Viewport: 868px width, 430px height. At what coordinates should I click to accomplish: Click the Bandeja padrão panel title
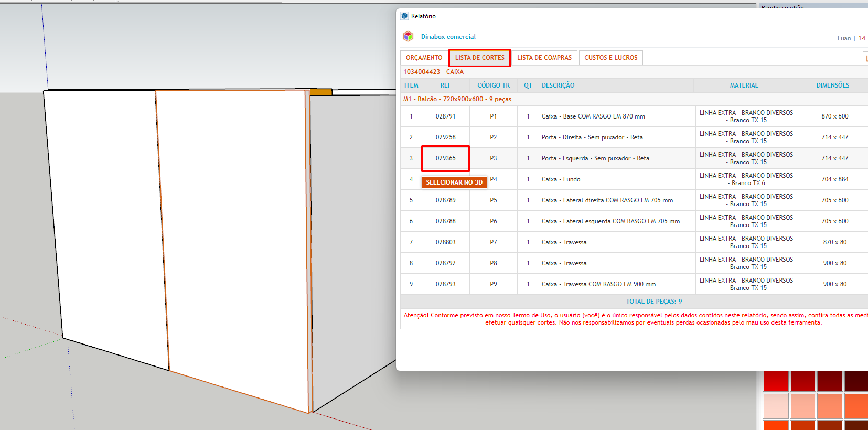tap(782, 7)
